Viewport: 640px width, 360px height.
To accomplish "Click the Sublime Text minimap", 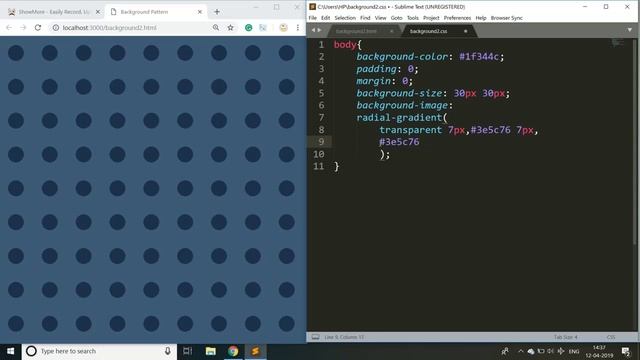I will click(618, 43).
